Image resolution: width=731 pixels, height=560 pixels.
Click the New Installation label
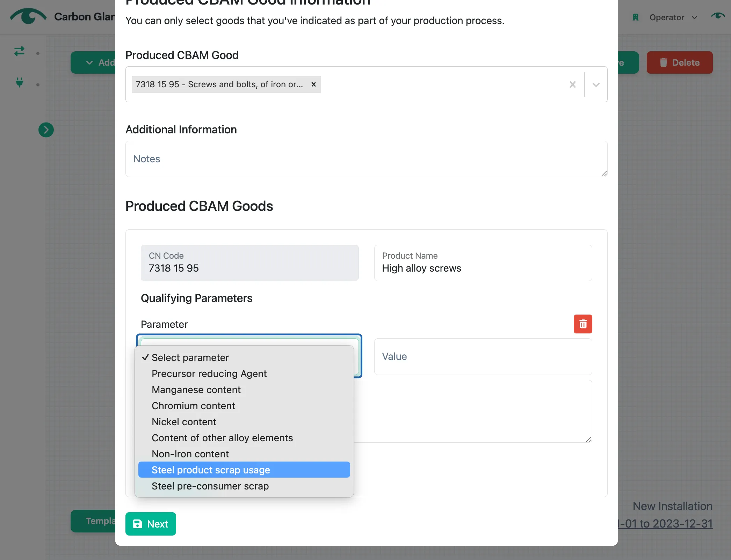(673, 506)
